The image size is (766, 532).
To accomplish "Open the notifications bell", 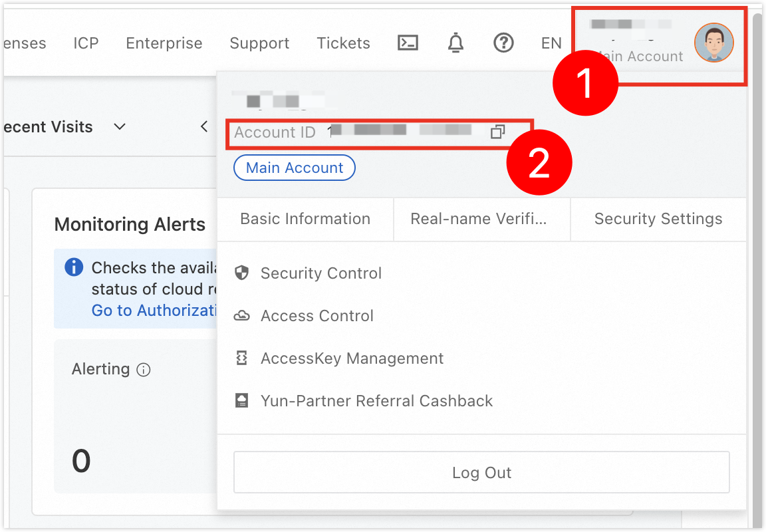I will [x=455, y=43].
